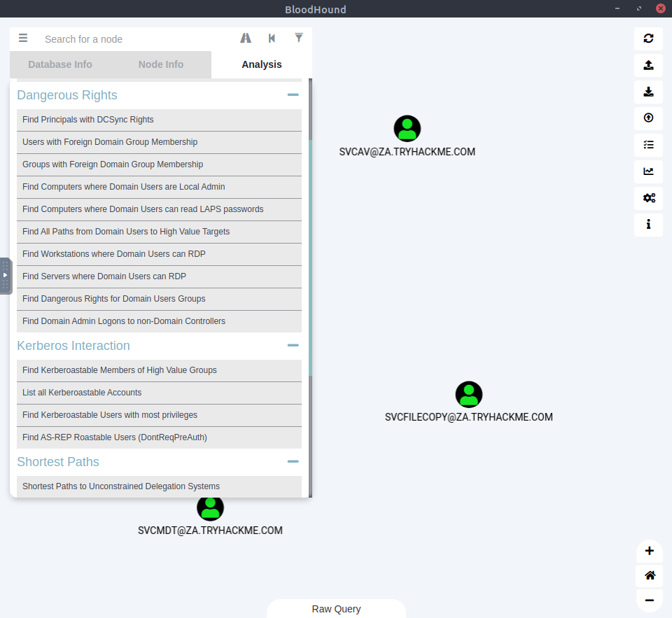672x618 pixels.
Task: Click the refresh icon in right toolbar
Action: point(648,38)
